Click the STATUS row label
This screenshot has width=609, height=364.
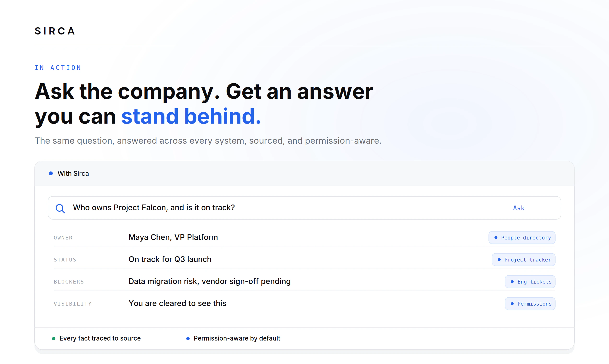[x=65, y=260]
